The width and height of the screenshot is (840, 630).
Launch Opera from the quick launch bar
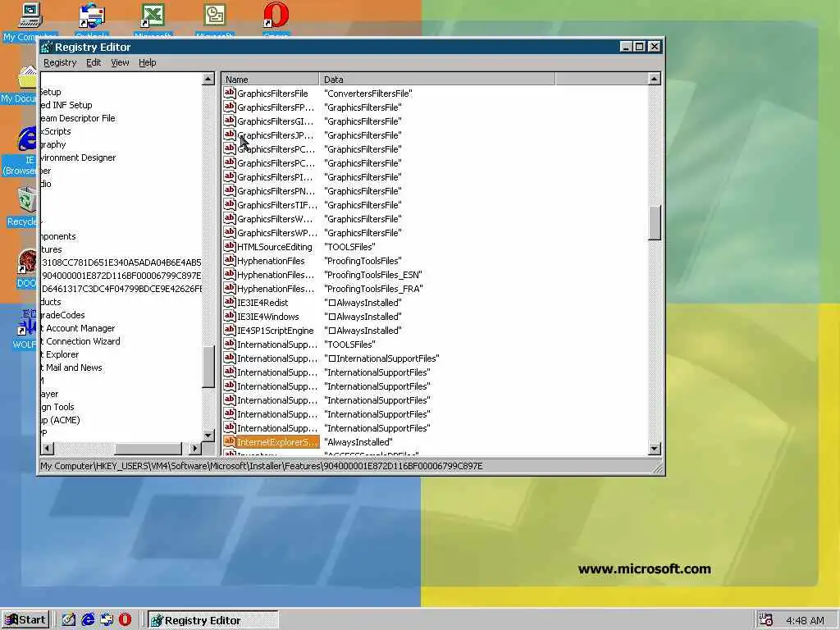point(125,620)
